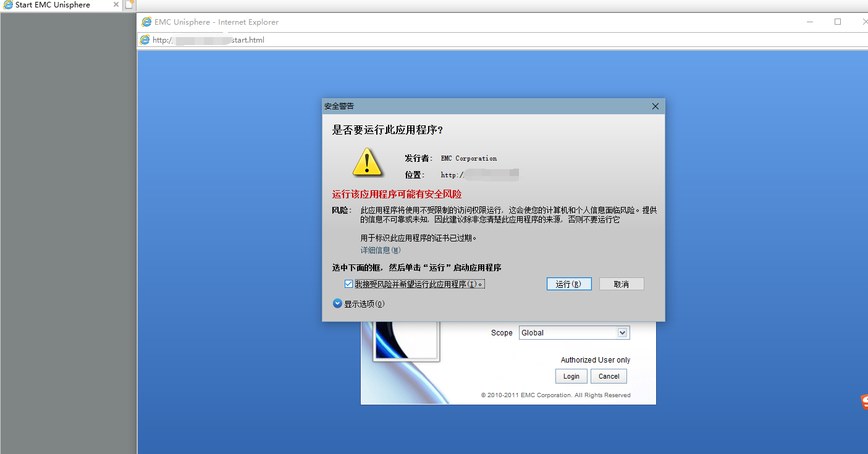
Task: Click the 运行(R) run button
Action: [x=569, y=284]
